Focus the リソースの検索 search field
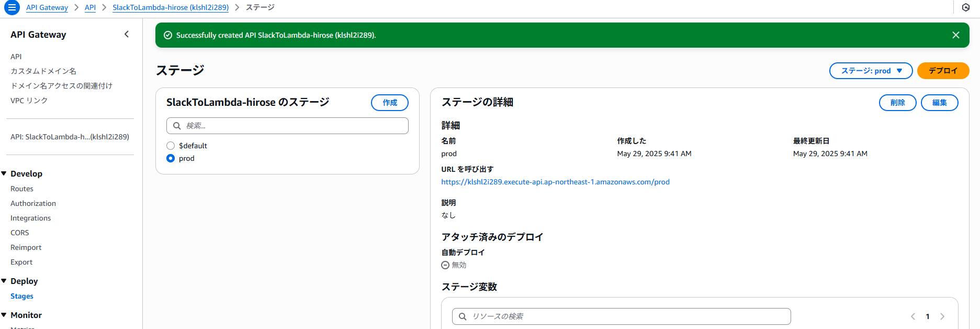 (x=621, y=316)
